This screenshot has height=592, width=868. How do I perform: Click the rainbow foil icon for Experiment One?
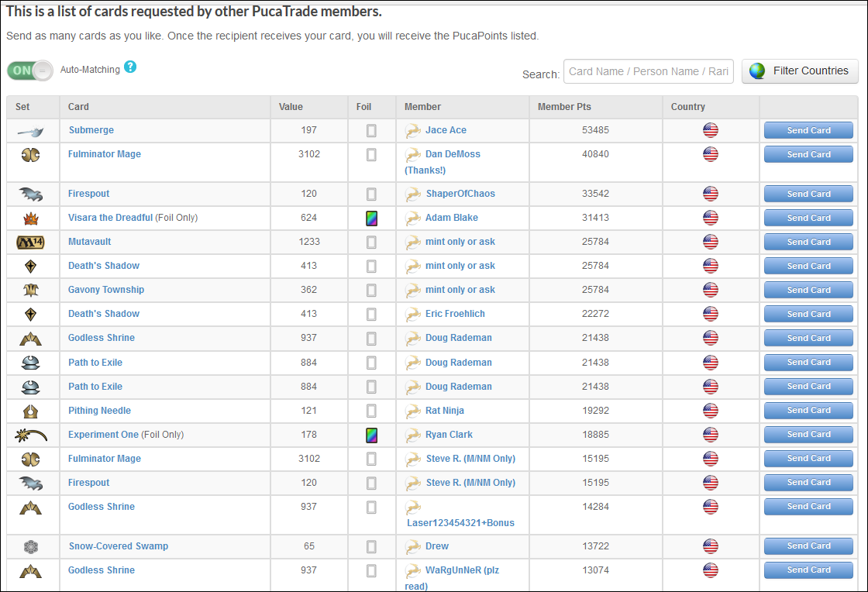(x=371, y=435)
